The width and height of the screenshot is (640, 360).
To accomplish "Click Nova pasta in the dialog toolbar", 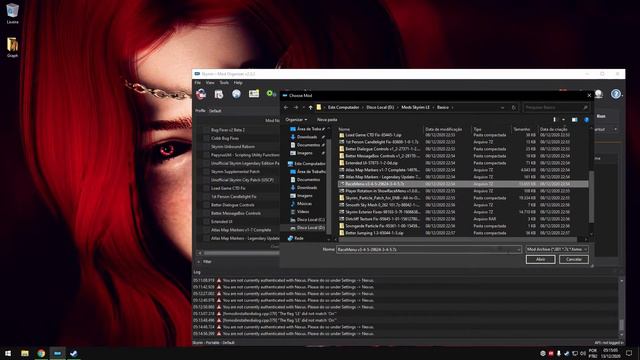I will (x=327, y=120).
